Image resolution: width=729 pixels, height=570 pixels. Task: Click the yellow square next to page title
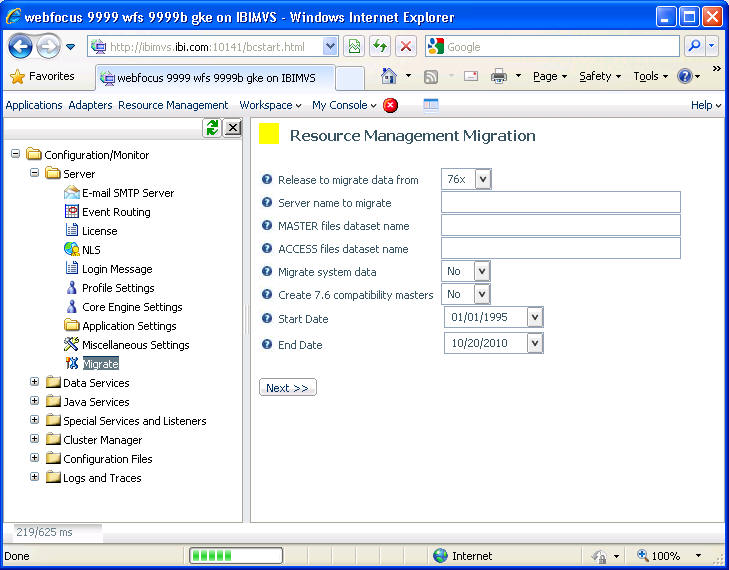[x=269, y=135]
